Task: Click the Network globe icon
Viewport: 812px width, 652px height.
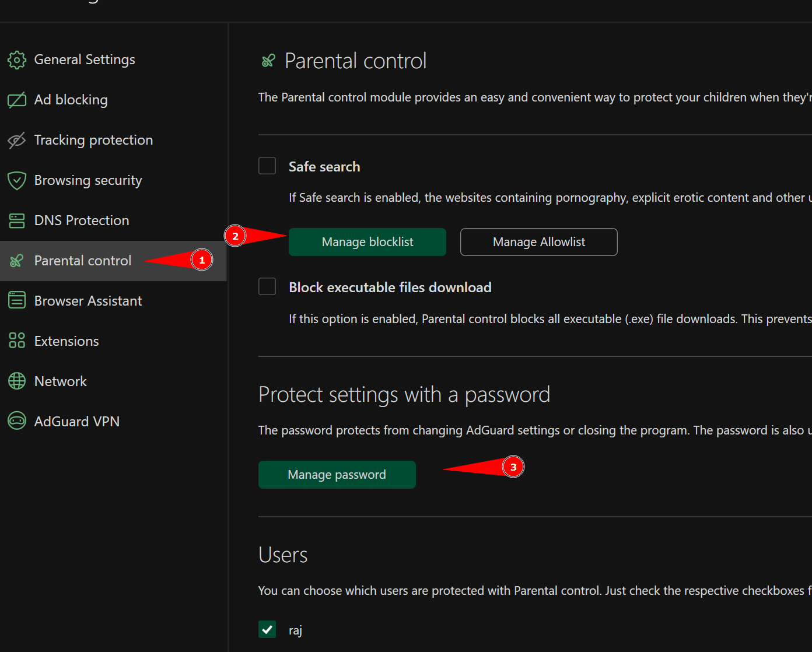Action: [16, 381]
